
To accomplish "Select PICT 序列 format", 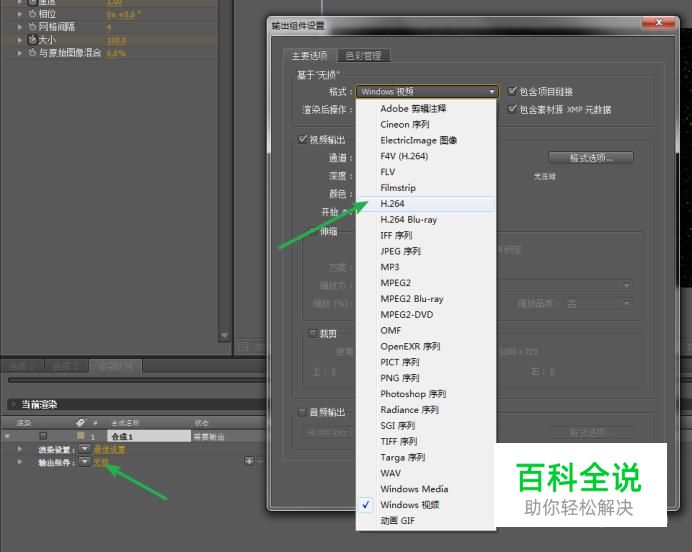I will (426, 362).
